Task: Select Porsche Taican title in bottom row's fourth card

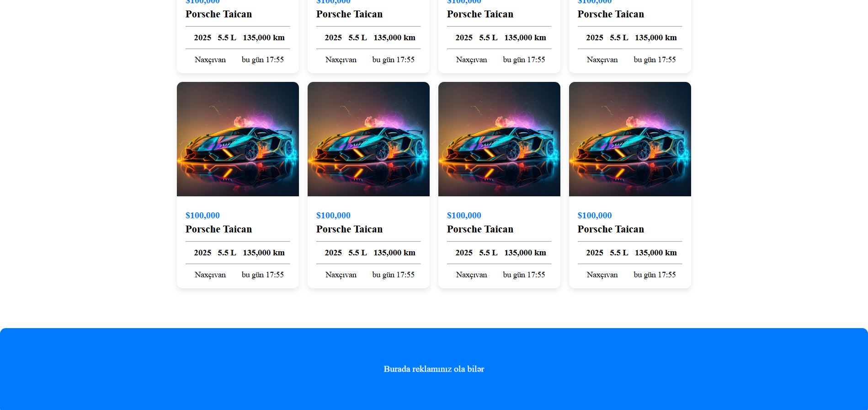Action: [611, 229]
